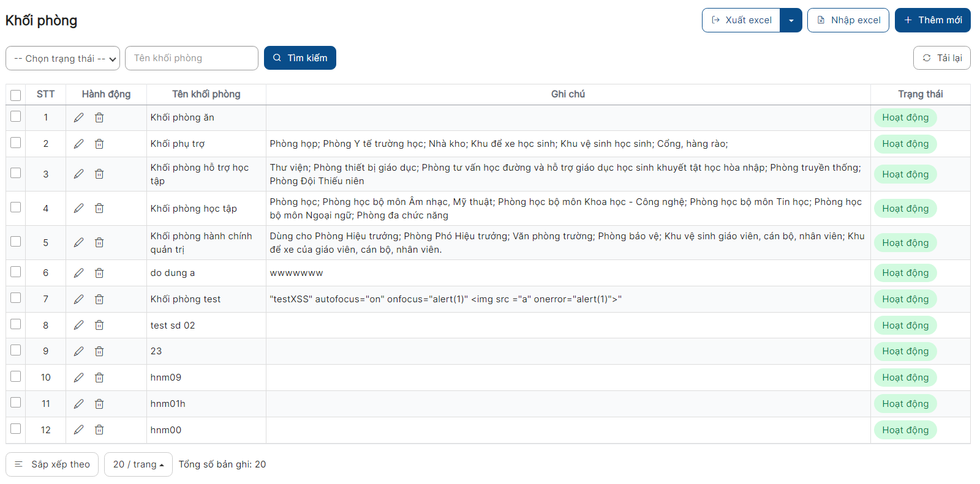Click trash icon for Khối phòng test
The image size is (980, 484).
coord(99,299)
